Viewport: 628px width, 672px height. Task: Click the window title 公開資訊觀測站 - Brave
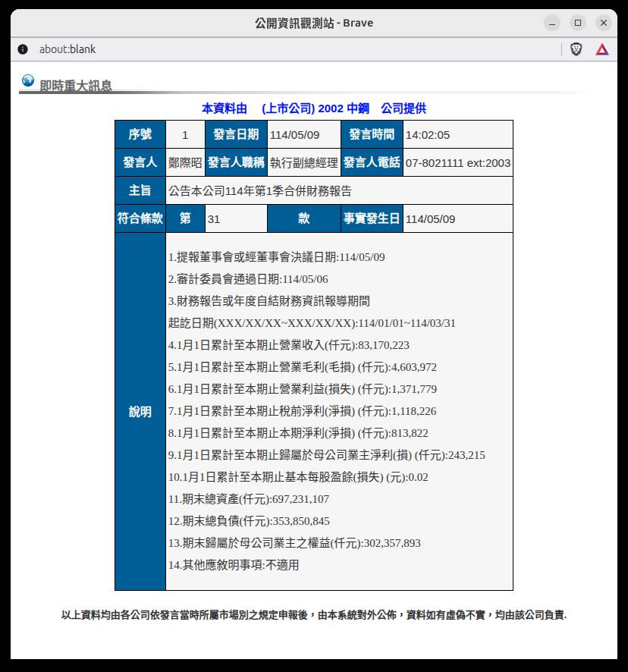click(314, 23)
